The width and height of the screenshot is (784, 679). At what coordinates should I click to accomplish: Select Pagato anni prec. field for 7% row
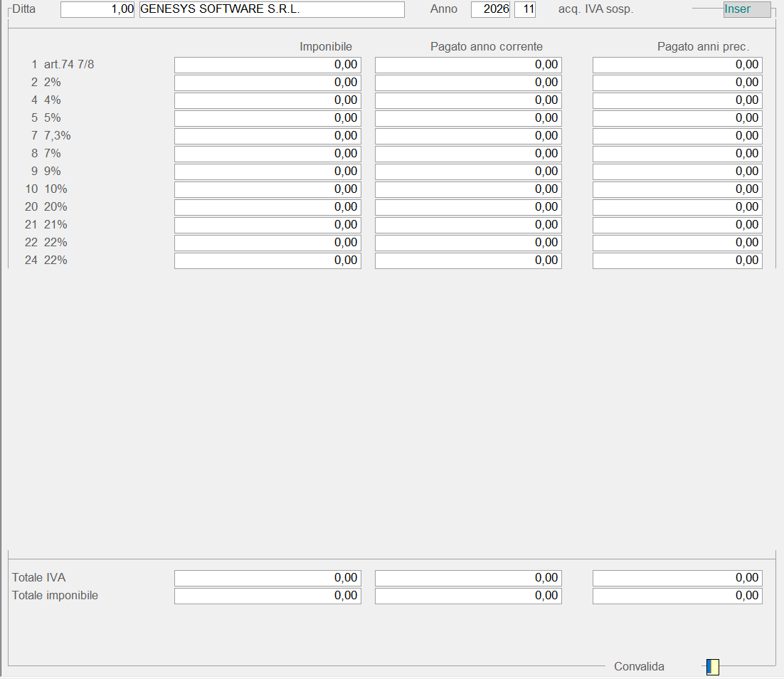pyautogui.click(x=677, y=154)
